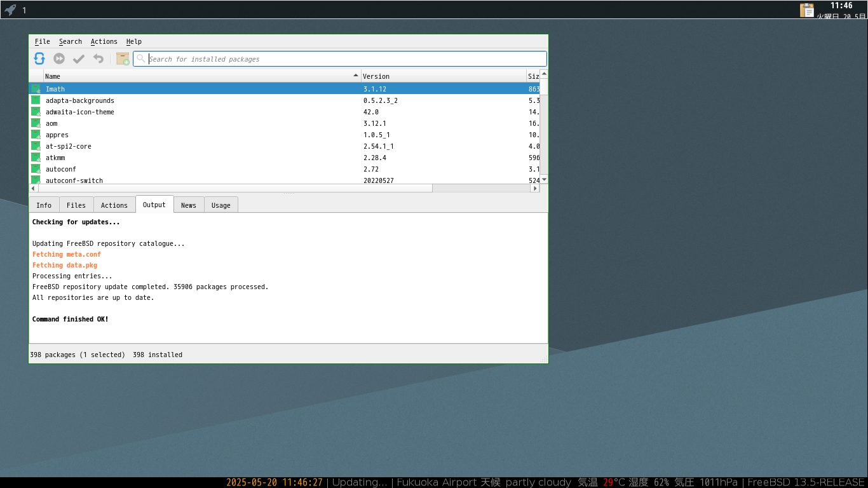This screenshot has width=868, height=488.
Task: Open the Help menu
Action: (134, 41)
